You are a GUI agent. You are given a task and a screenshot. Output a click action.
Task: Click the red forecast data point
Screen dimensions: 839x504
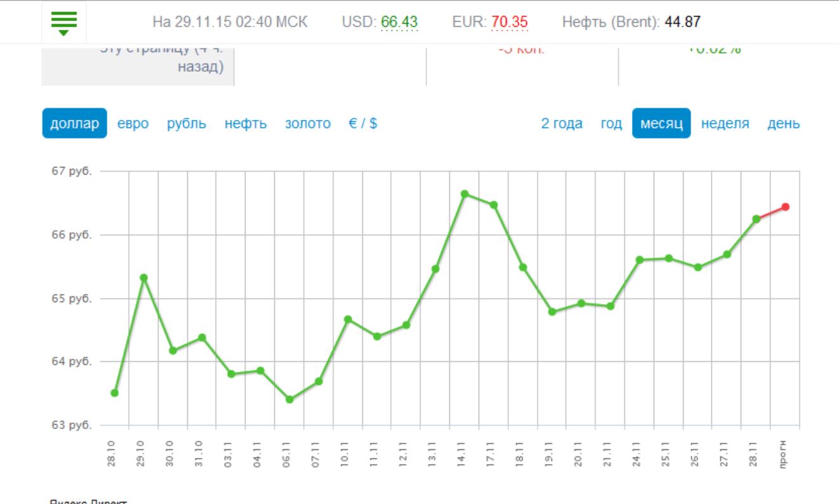click(785, 206)
